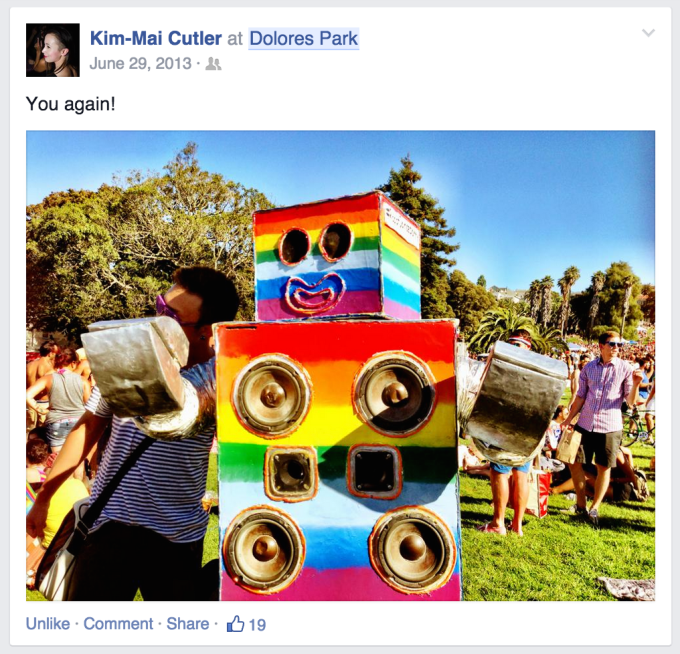The height and width of the screenshot is (654, 680).
Task: Click the thumbs-up likes icon
Action: pyautogui.click(x=235, y=624)
